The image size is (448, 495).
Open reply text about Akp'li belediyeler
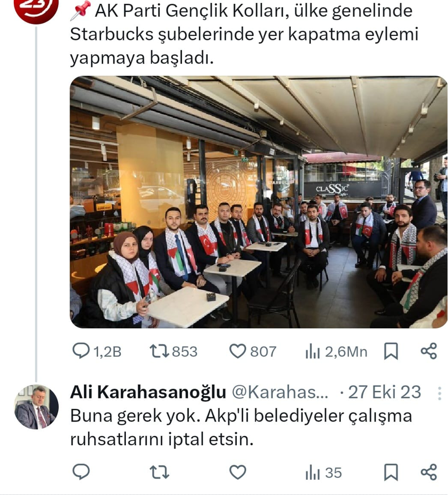(x=241, y=427)
